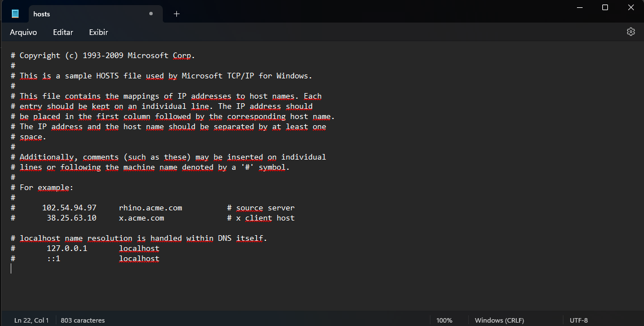Open the Arquivo menu
This screenshot has width=644, height=326.
pos(24,32)
